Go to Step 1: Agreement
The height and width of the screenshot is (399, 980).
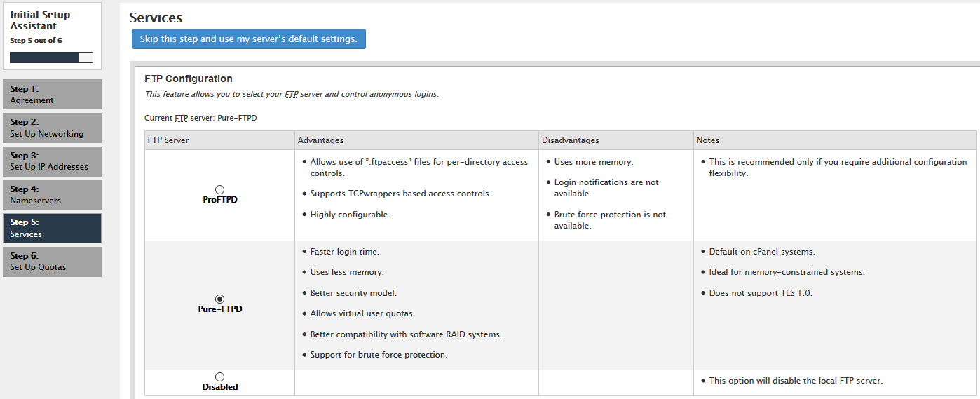52,95
